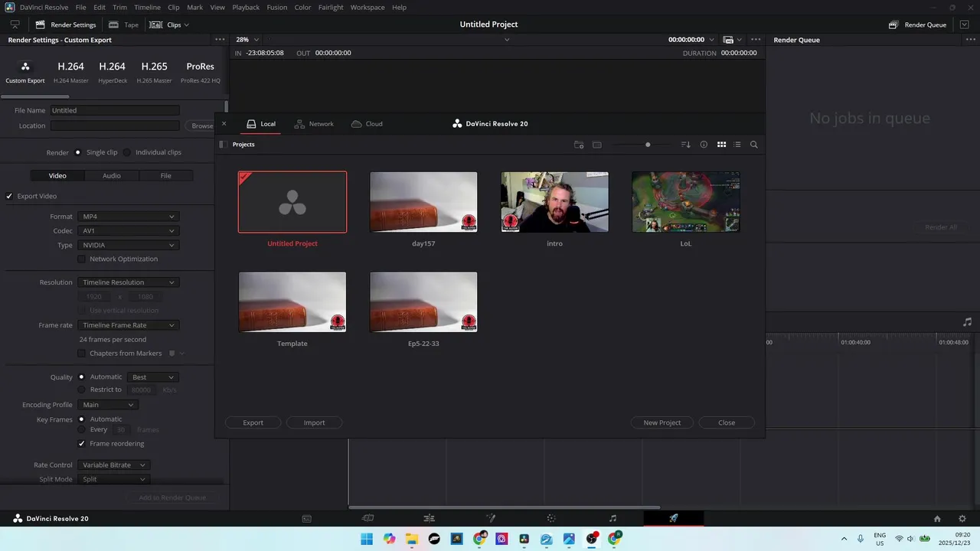Switch to the File settings tab

[165, 176]
